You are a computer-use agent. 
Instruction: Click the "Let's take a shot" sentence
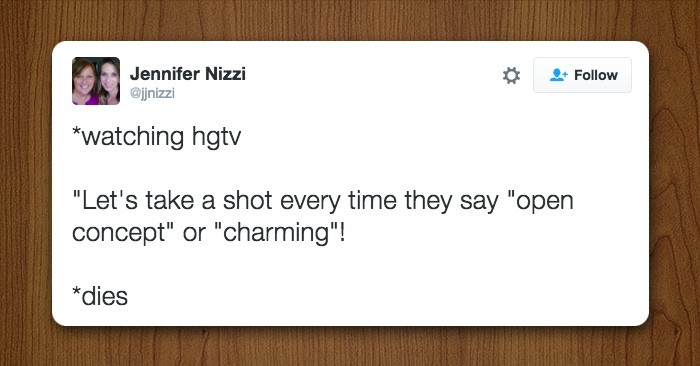tap(323, 216)
